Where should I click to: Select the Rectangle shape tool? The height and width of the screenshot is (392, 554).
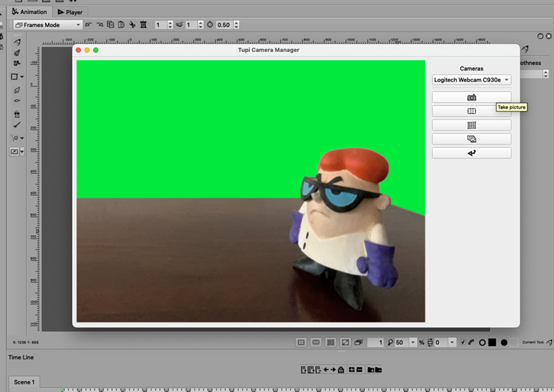point(15,76)
